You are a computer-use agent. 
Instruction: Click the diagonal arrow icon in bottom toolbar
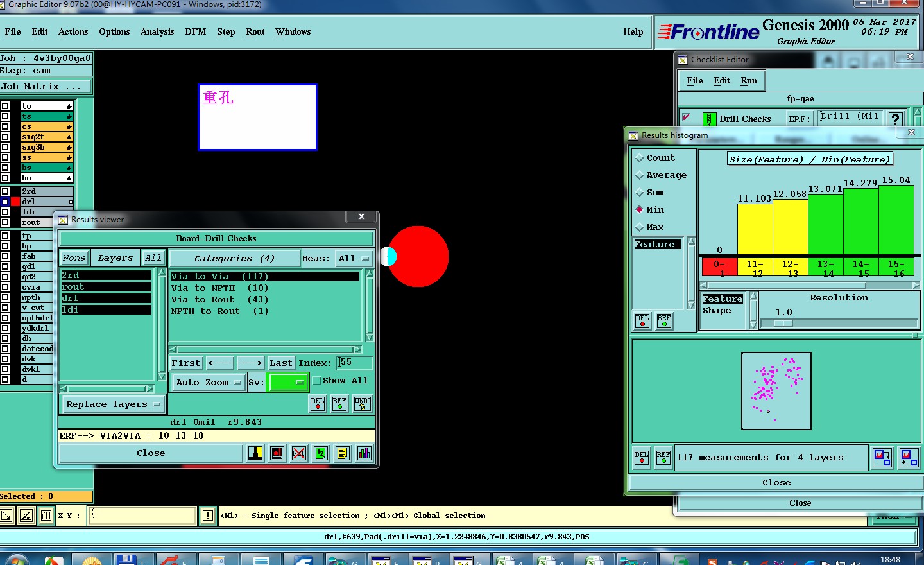tap(7, 515)
